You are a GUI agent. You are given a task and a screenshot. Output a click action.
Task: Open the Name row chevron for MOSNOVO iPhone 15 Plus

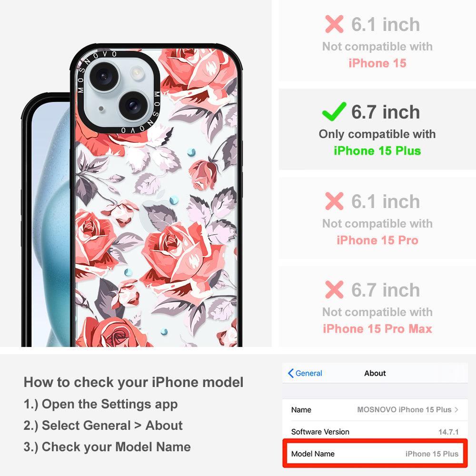456,409
